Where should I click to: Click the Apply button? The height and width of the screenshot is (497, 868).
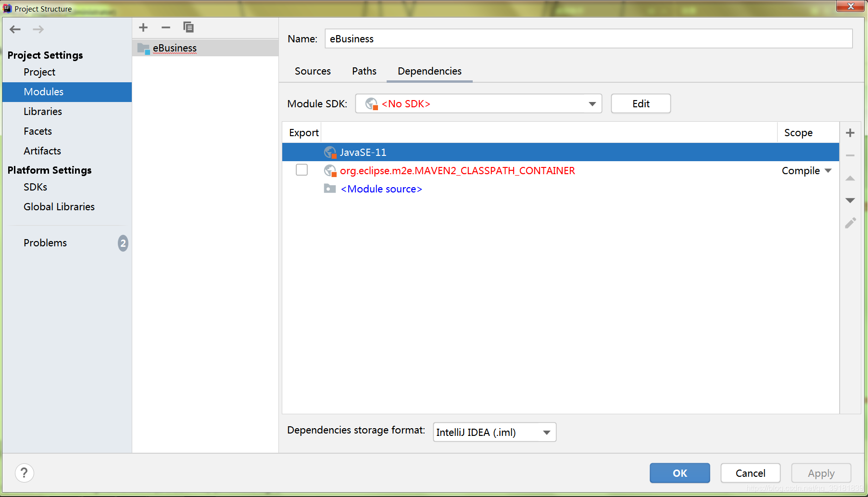(x=821, y=473)
